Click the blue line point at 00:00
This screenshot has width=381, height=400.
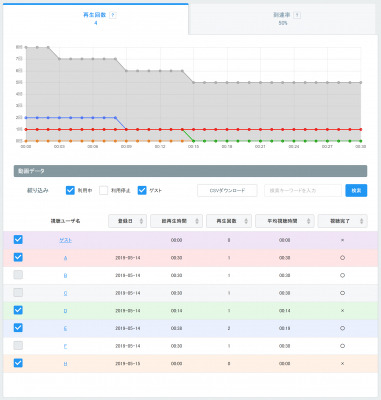tap(26, 118)
